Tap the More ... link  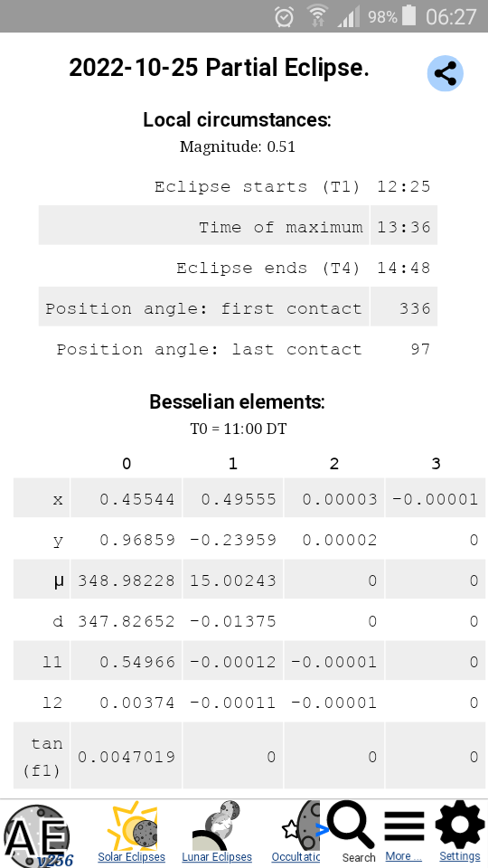[403, 856]
